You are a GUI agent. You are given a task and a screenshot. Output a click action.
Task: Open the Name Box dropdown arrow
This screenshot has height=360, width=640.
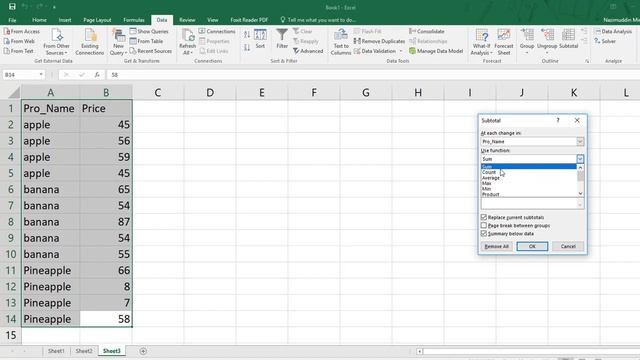coord(41,75)
